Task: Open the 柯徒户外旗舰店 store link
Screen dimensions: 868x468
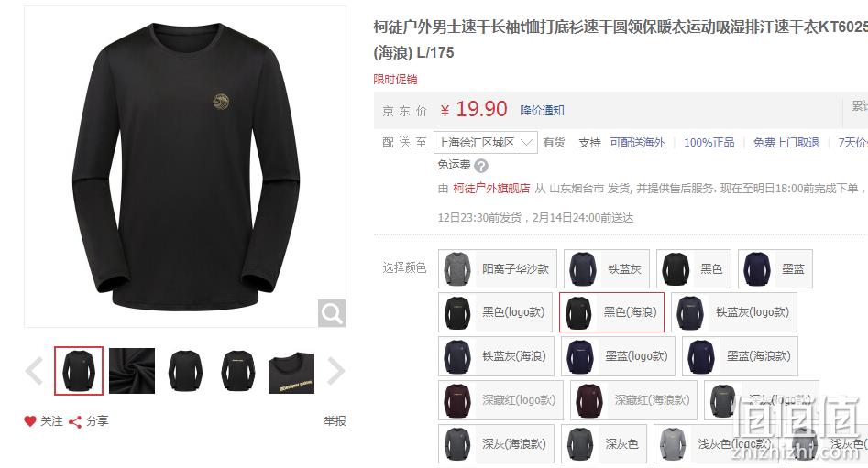Action: coord(491,189)
